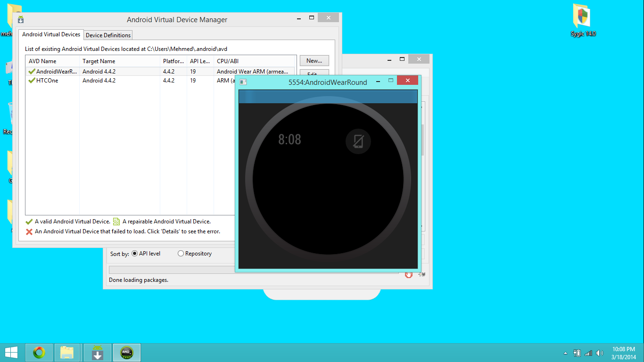Click the red stop icon in SDK Manager
644x362 pixels.
click(x=409, y=274)
